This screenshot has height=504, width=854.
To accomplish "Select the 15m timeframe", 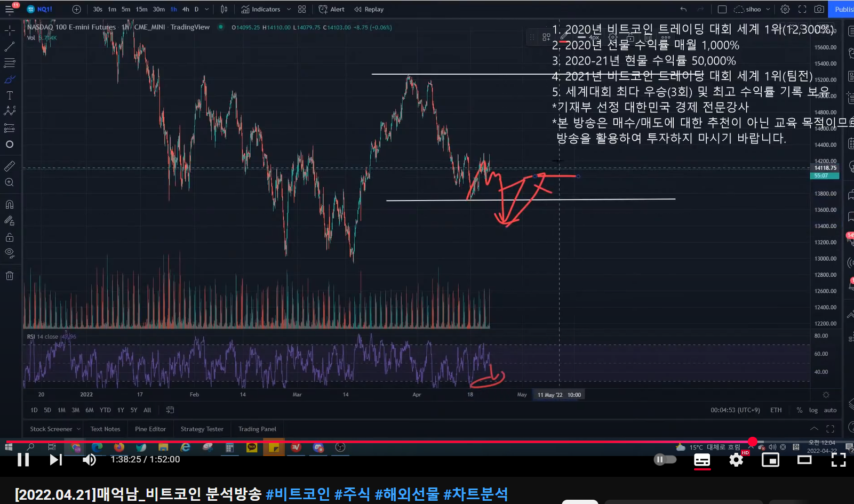I will tap(141, 9).
